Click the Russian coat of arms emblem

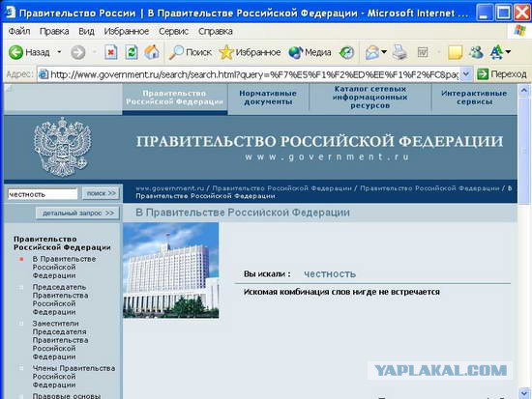pos(63,148)
